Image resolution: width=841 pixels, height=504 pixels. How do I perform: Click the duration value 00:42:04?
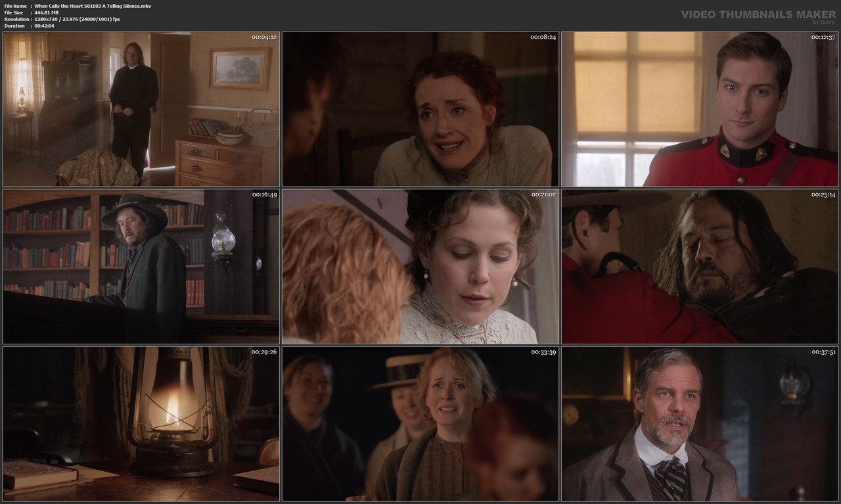point(45,26)
